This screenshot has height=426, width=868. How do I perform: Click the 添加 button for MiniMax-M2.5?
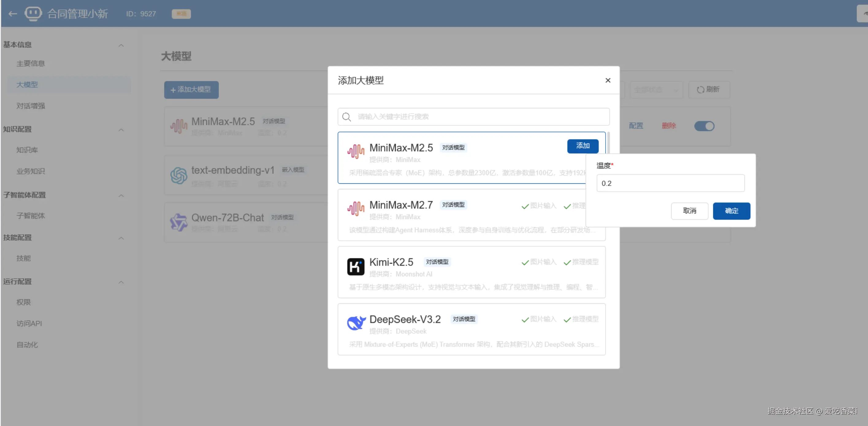coord(582,146)
